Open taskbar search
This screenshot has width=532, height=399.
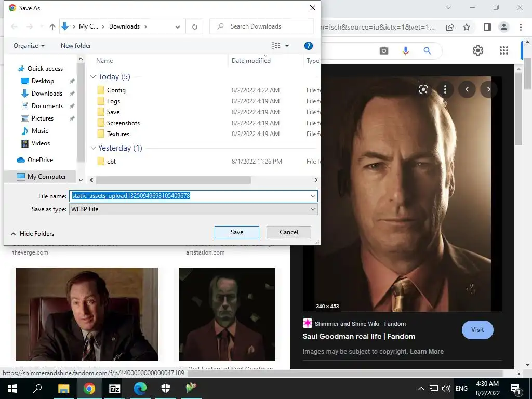coord(37,389)
